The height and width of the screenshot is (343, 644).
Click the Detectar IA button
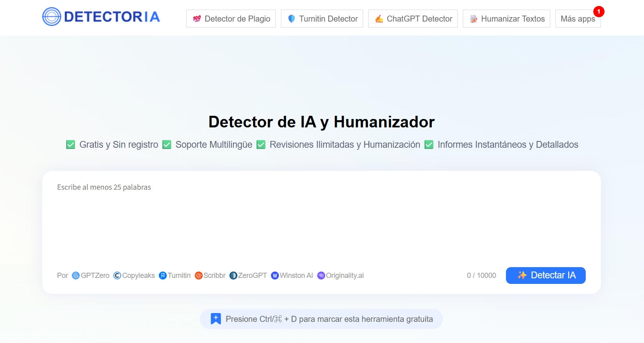click(546, 276)
